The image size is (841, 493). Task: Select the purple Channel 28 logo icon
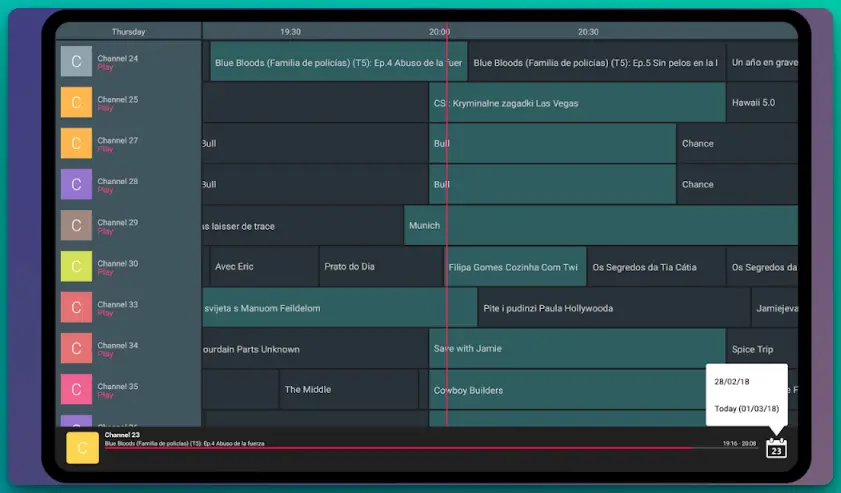[76, 185]
